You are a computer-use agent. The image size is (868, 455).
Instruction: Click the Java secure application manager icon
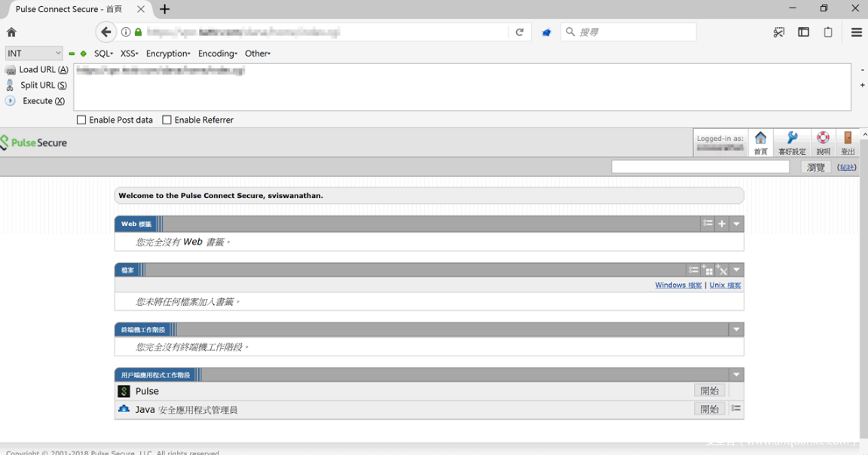(x=124, y=410)
